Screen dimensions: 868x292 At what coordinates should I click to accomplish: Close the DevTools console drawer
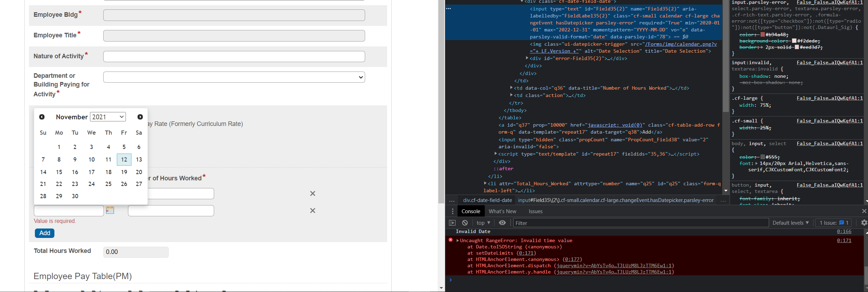pyautogui.click(x=864, y=211)
